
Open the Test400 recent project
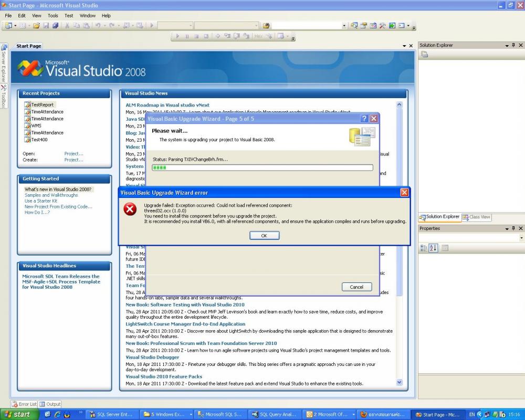point(36,140)
